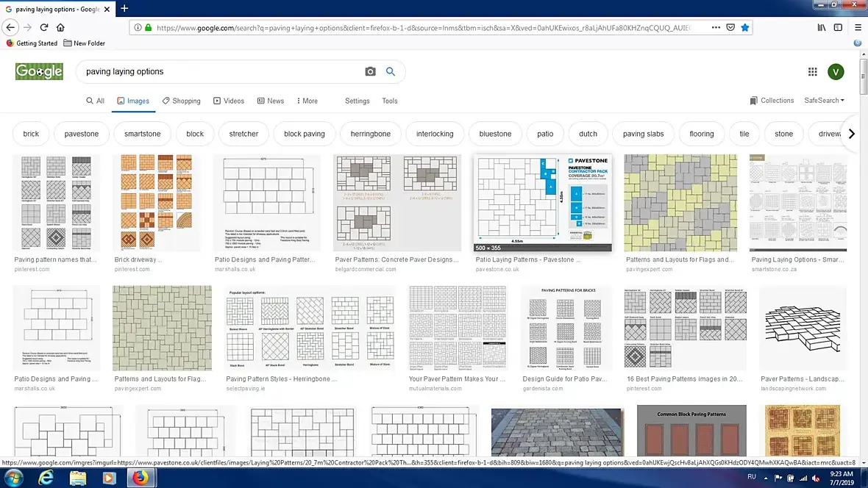Filter by herringbone chip
Screen dimensions: 868x488
click(x=370, y=133)
